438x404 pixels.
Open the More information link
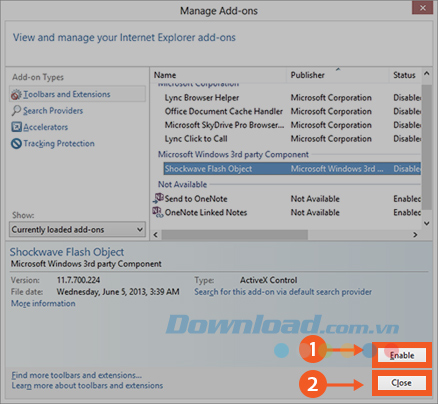tap(43, 304)
